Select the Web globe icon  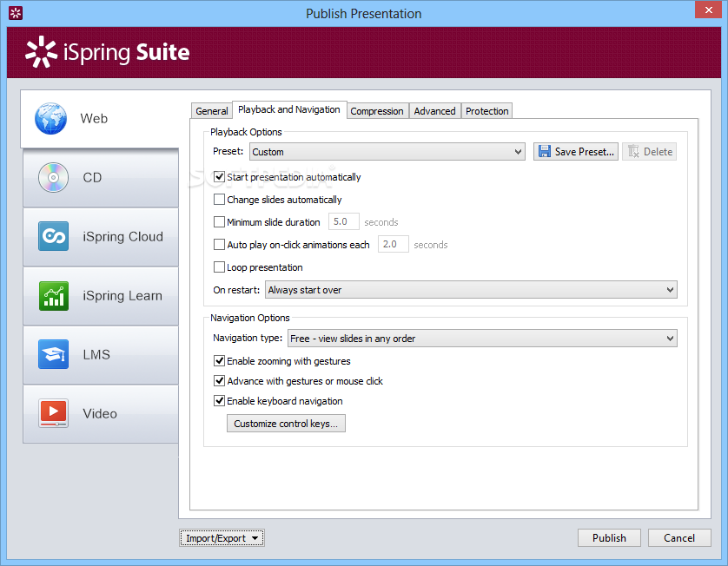(50, 118)
